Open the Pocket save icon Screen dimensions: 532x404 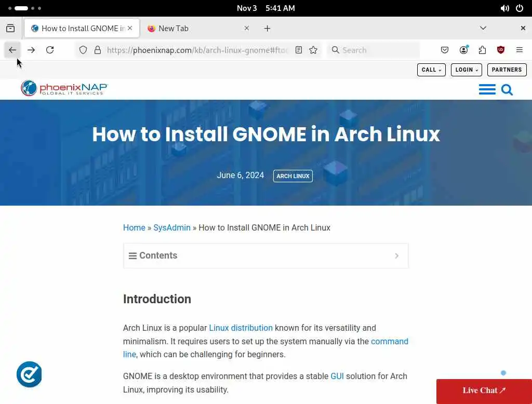point(445,50)
